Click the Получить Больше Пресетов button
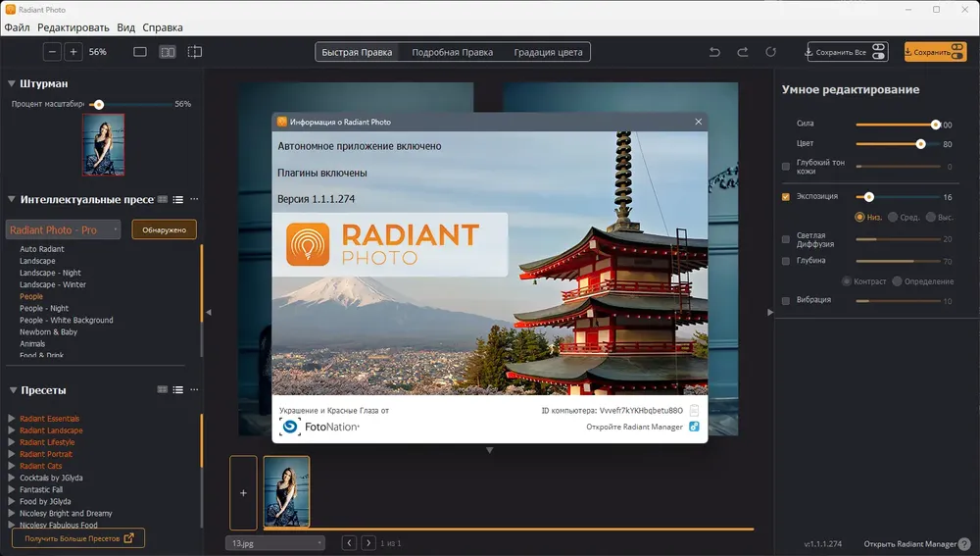980x556 pixels. pos(78,538)
